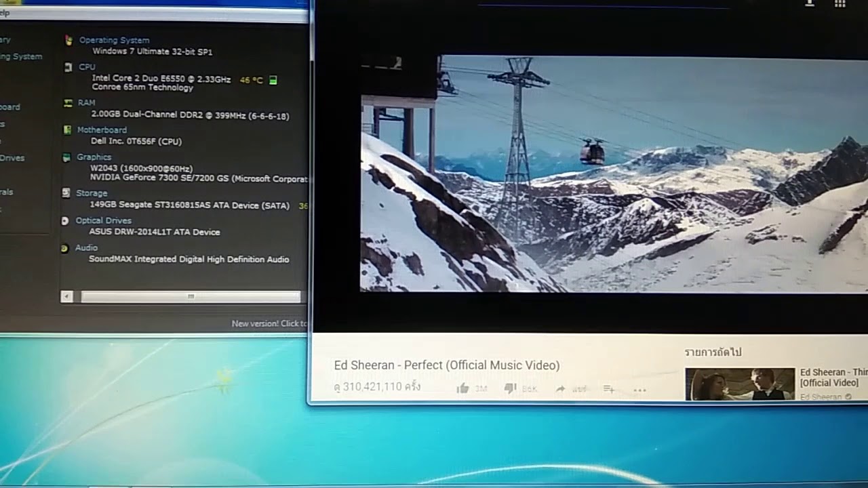Click the dislike count "86K"
Screen dimensions: 868x488
click(x=530, y=389)
